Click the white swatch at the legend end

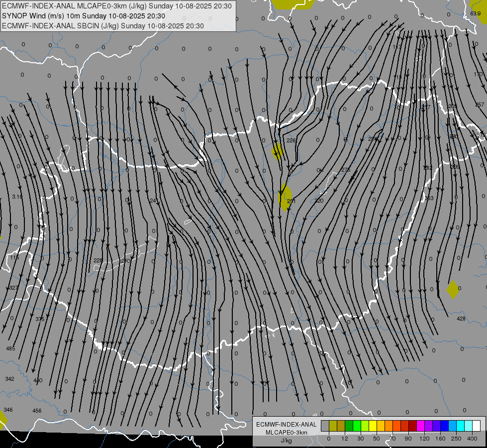(477, 426)
